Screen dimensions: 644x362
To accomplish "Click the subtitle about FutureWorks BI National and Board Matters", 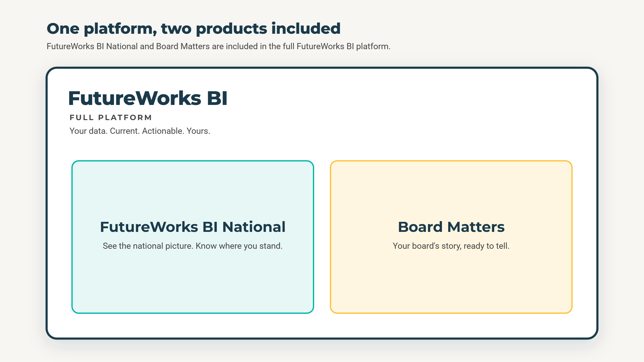I will click(218, 46).
